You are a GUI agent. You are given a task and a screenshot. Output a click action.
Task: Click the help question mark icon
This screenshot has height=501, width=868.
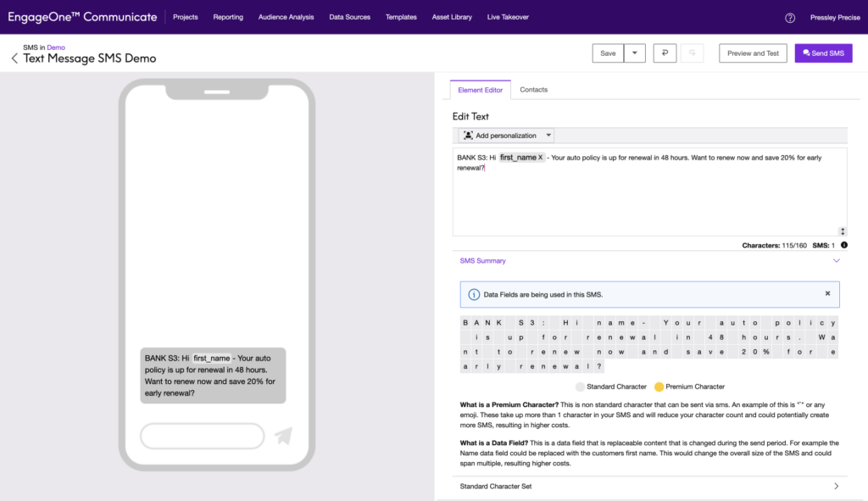click(x=790, y=17)
